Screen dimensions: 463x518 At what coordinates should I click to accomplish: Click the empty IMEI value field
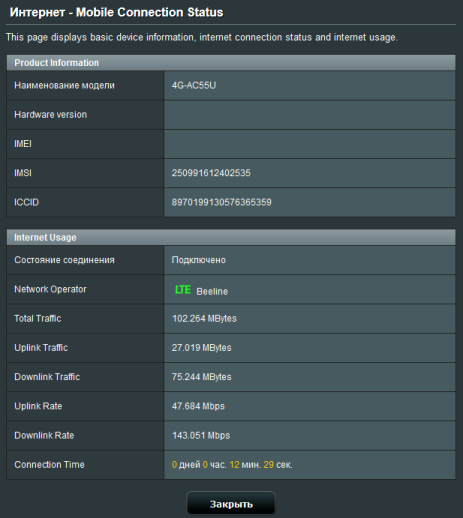(310, 144)
